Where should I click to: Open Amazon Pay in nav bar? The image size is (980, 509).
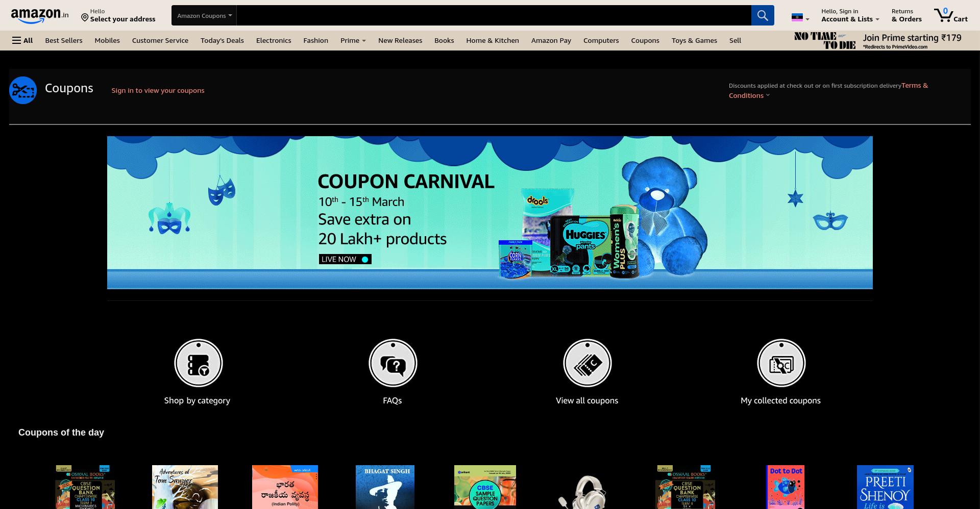[551, 40]
